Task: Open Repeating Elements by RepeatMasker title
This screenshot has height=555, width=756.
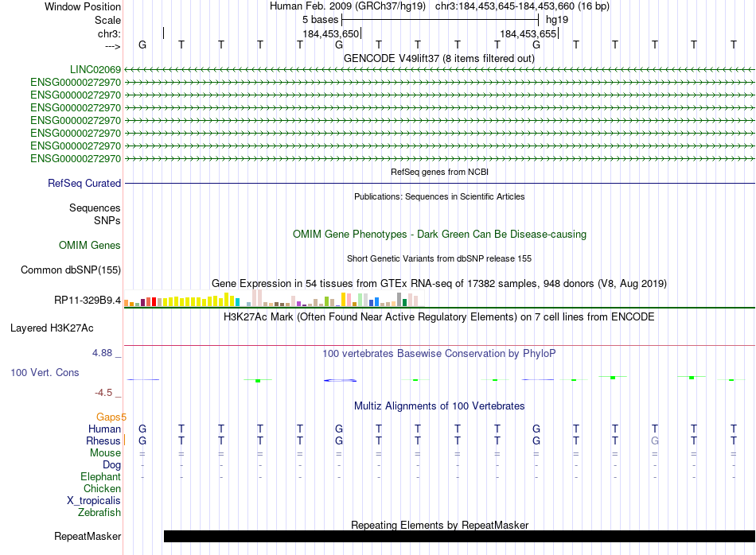Action: 440,525
